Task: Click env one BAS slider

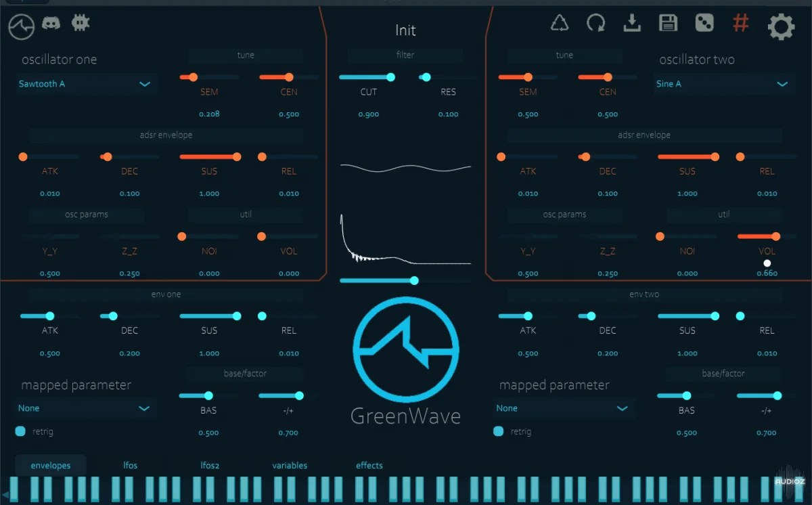Action: (209, 395)
